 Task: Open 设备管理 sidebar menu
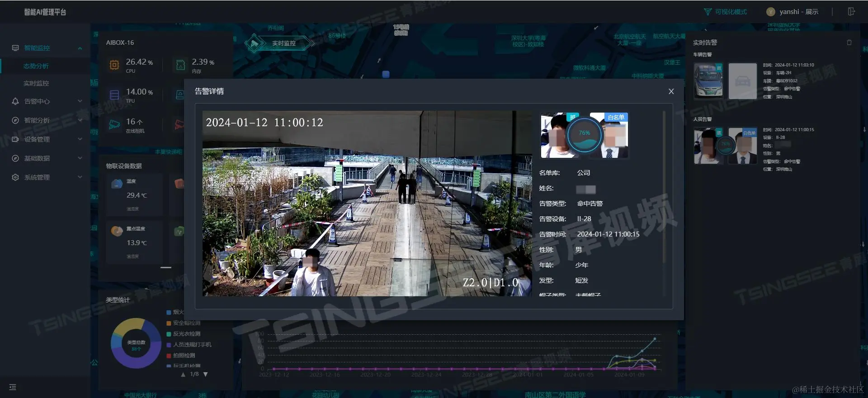click(45, 139)
